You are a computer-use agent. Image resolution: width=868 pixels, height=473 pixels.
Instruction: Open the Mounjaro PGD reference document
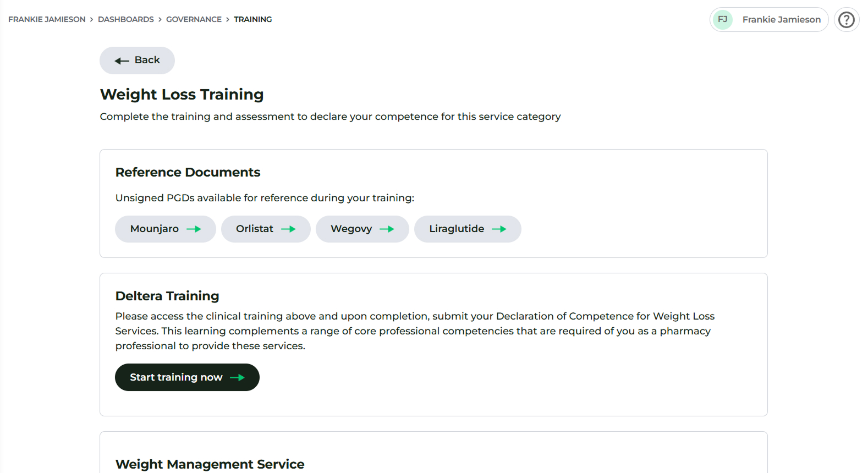click(x=155, y=229)
